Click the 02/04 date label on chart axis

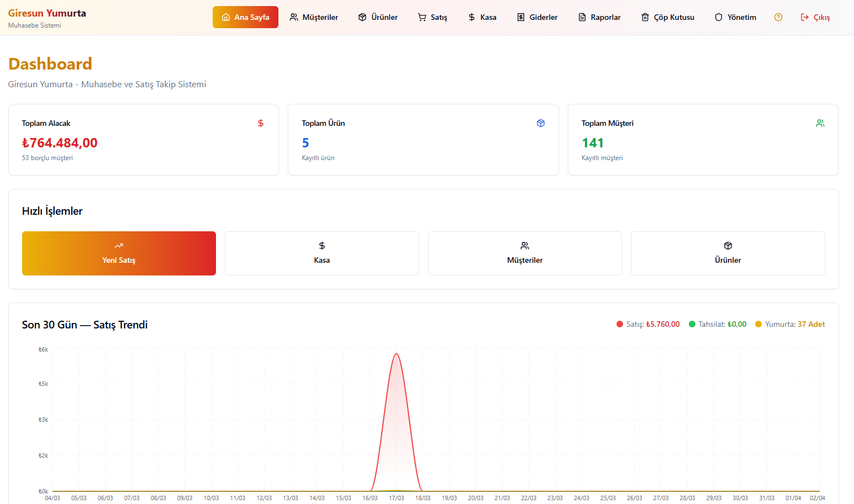818,498
